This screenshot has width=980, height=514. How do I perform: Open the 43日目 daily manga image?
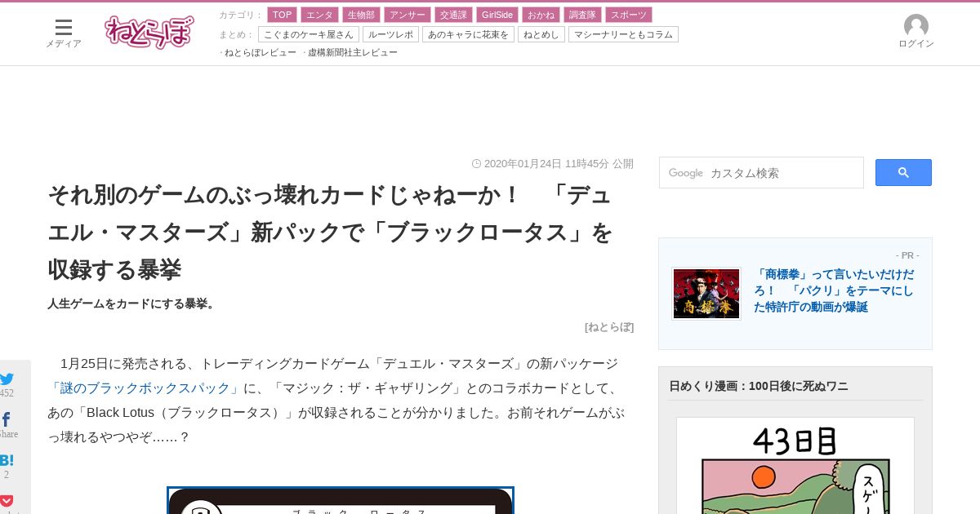[x=795, y=466]
